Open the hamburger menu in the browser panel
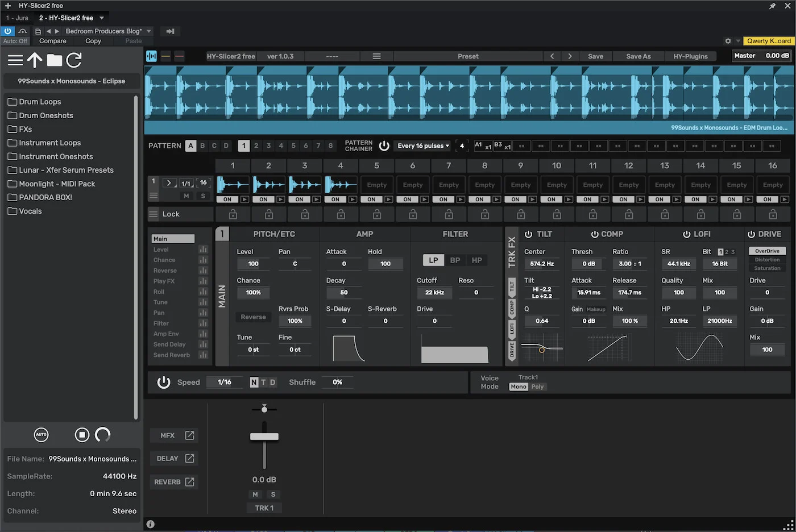 (x=15, y=60)
